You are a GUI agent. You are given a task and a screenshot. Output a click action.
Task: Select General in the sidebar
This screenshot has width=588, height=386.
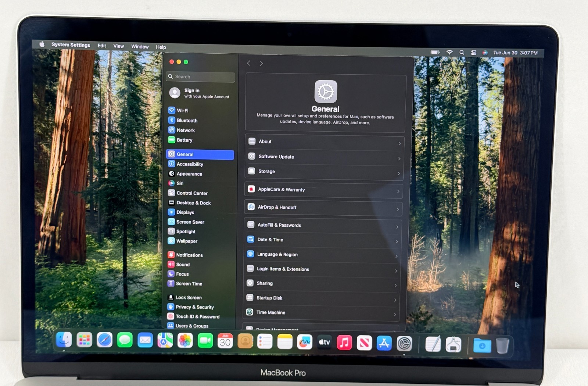200,155
